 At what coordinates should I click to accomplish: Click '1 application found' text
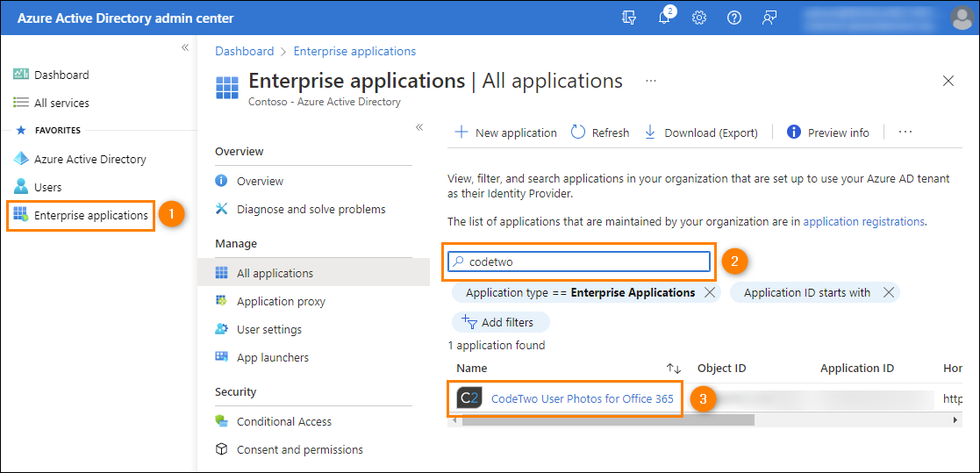pyautogui.click(x=497, y=346)
